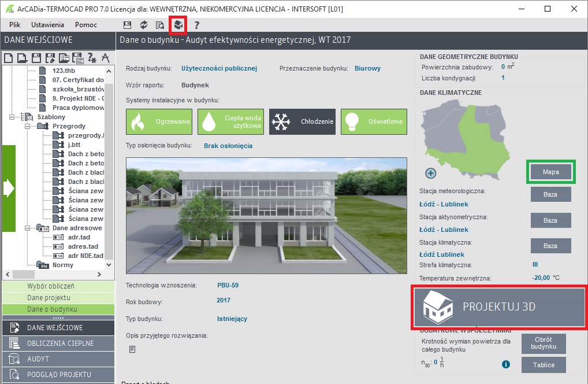This screenshot has height=384, width=588.
Task: Change construction technology PBU-59
Action: [x=228, y=285]
